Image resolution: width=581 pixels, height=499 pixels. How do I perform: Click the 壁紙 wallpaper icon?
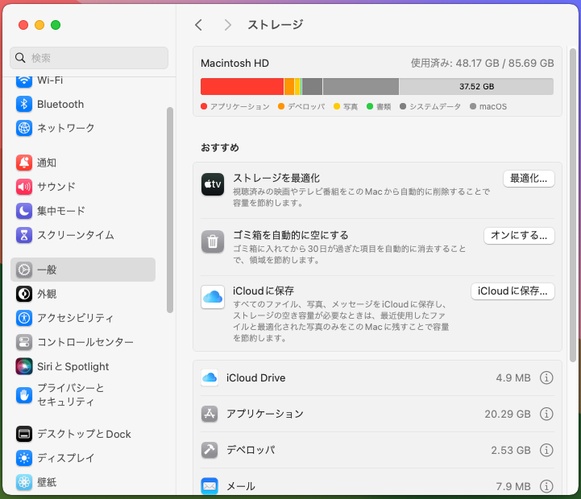tap(24, 482)
